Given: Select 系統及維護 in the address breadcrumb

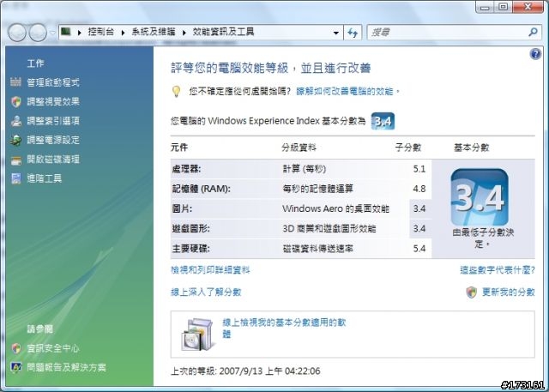Looking at the screenshot, I should (154, 33).
